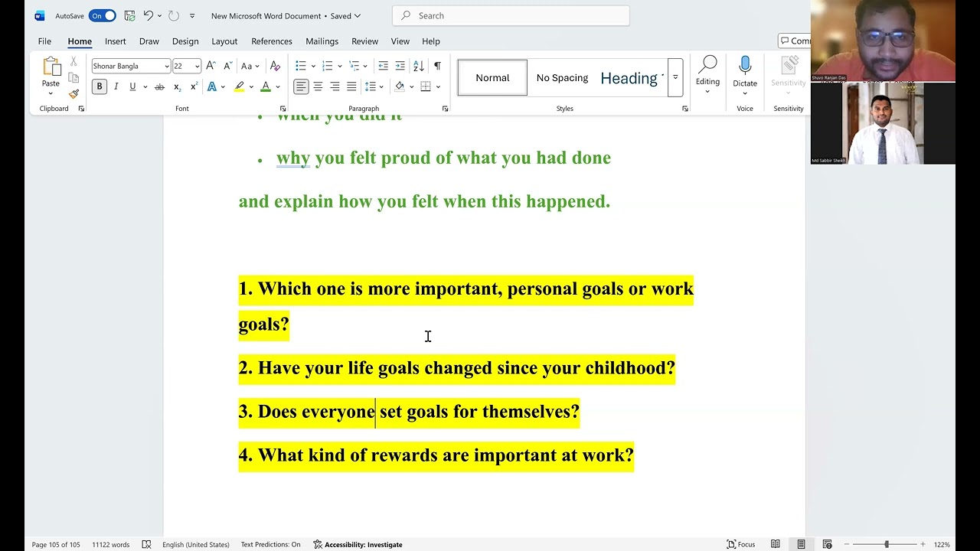Click in the Search box

(x=511, y=15)
